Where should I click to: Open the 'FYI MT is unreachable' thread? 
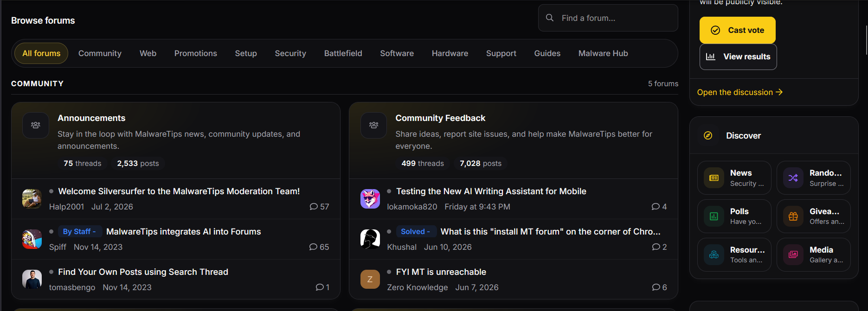click(x=441, y=272)
